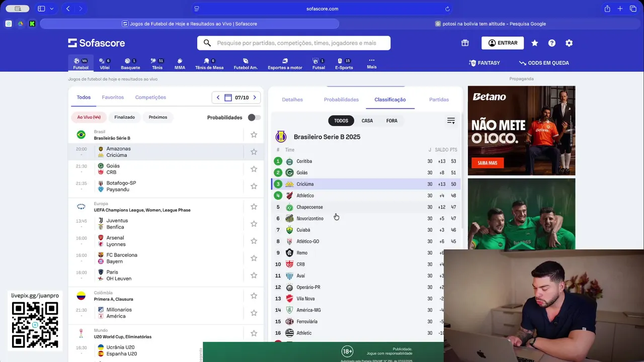This screenshot has width=644, height=362.
Task: Focus the search field for matches
Action: pyautogui.click(x=294, y=43)
